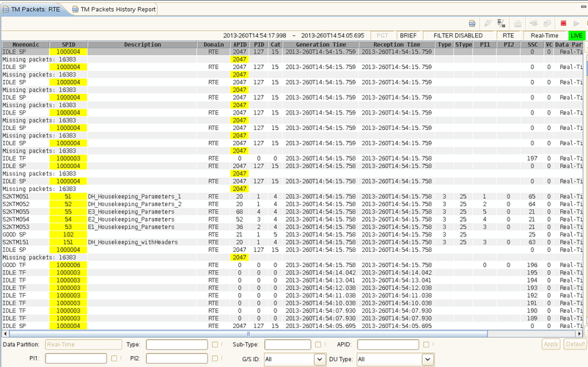The image size is (588, 367).
Task: Click the green LIVE status indicator
Action: pyautogui.click(x=577, y=34)
